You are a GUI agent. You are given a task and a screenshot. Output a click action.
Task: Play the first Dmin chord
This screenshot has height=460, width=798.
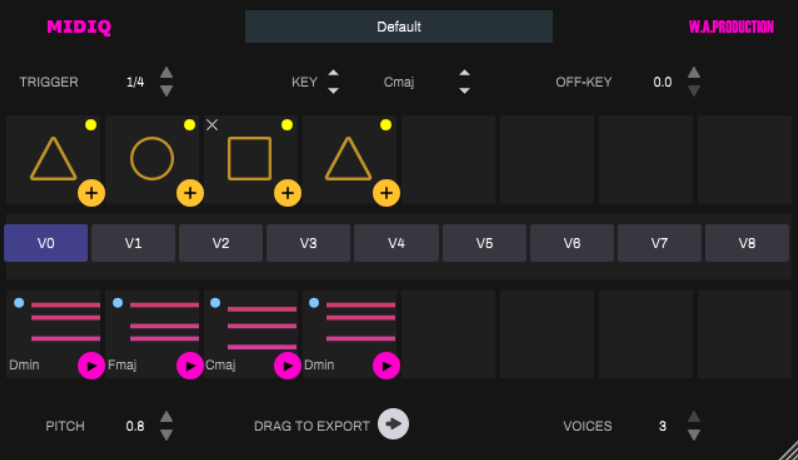[91, 365]
